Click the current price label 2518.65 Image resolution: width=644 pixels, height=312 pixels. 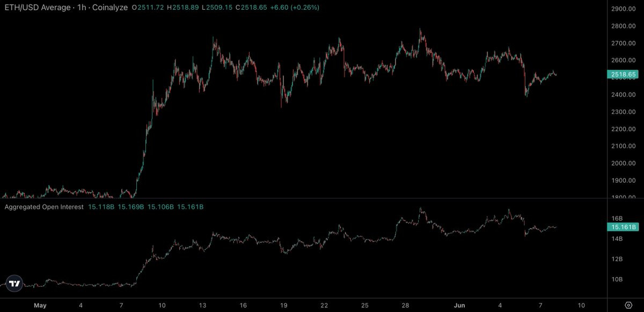click(624, 75)
